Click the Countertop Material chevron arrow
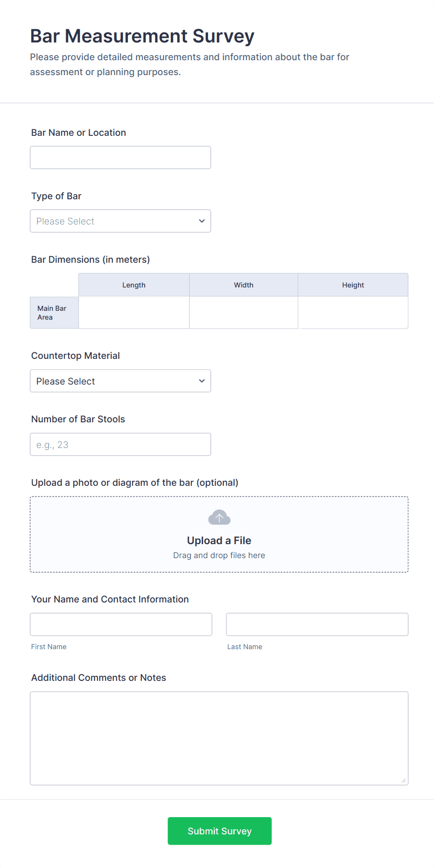Image resolution: width=434 pixels, height=868 pixels. pos(202,381)
